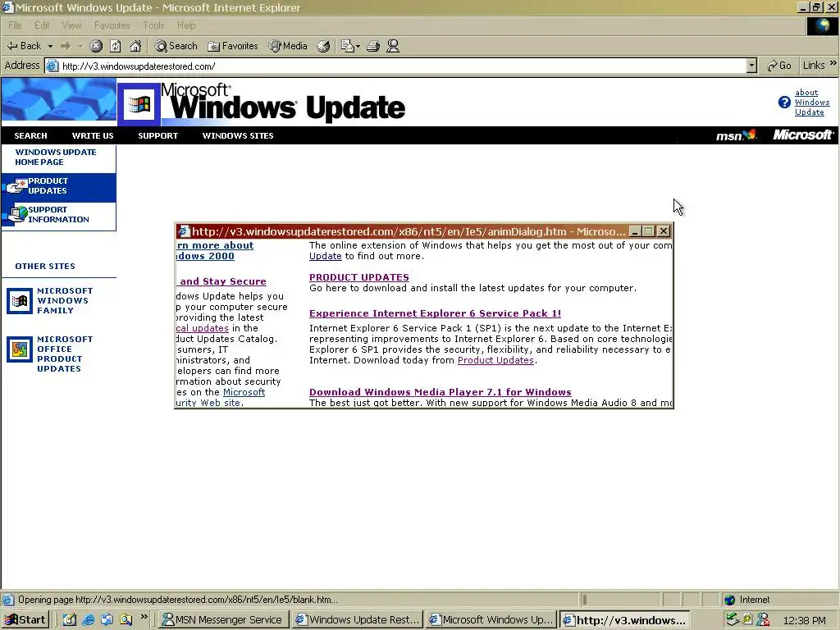
Task: Open MICROSOFT WINDOWS FAMILY link
Action: [x=65, y=300]
